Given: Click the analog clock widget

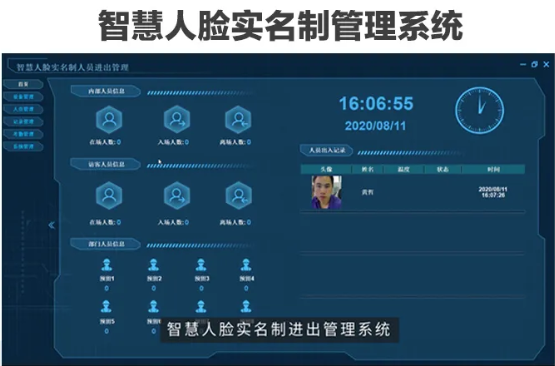Looking at the screenshot, I should [x=480, y=110].
